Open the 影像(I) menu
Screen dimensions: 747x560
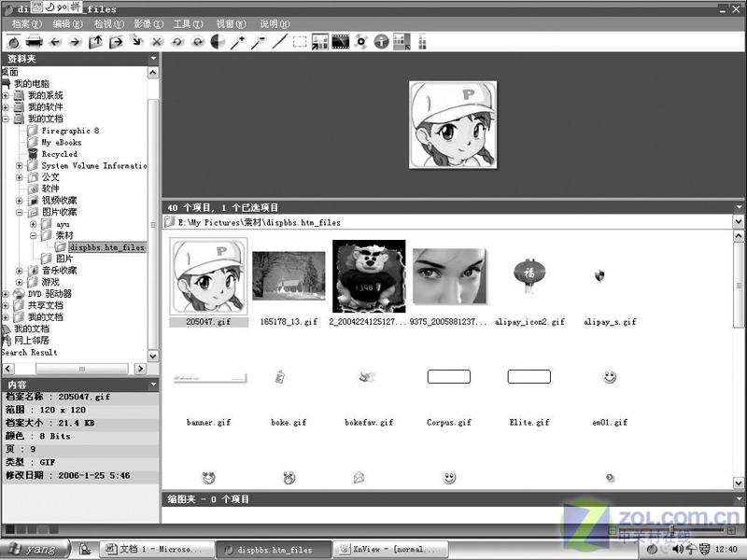pos(148,24)
